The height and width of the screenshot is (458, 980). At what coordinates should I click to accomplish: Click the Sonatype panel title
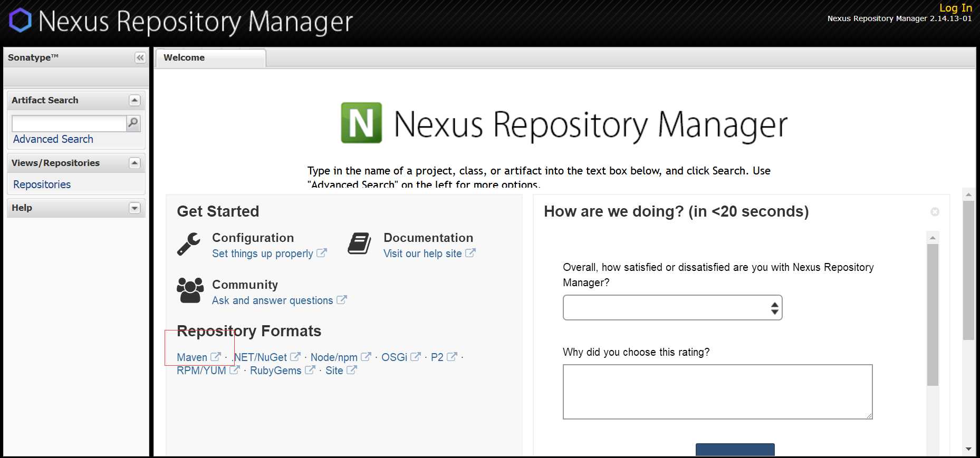(33, 57)
